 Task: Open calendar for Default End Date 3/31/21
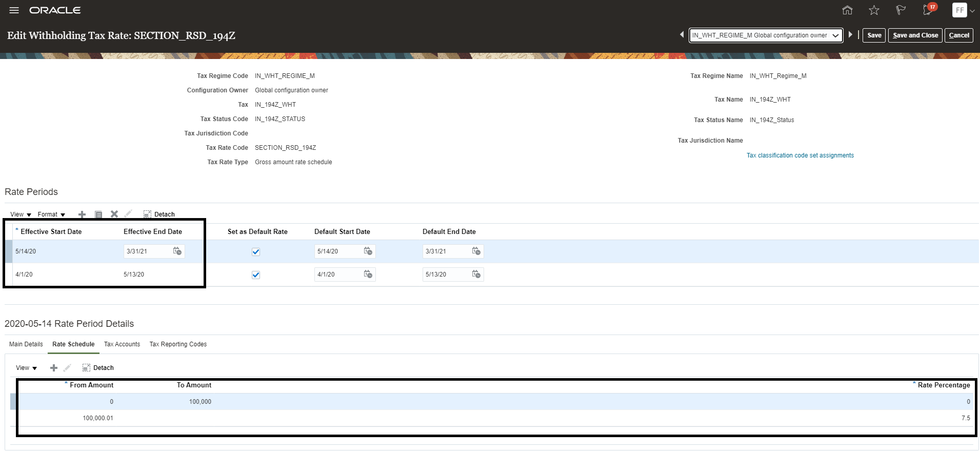[476, 251]
